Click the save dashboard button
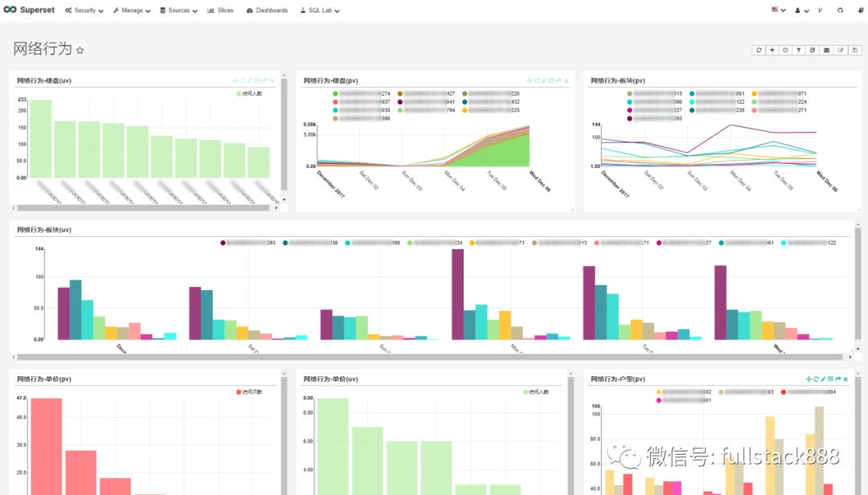This screenshot has height=495, width=868. pos(854,50)
